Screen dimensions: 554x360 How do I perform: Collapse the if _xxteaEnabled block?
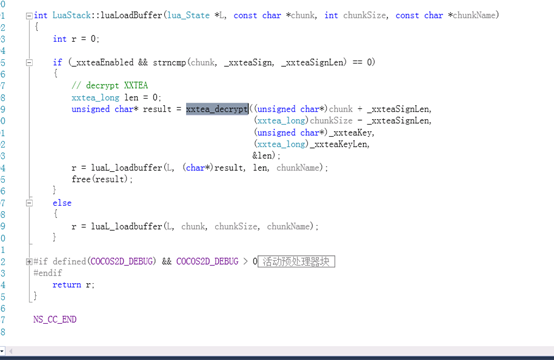pyautogui.click(x=29, y=63)
